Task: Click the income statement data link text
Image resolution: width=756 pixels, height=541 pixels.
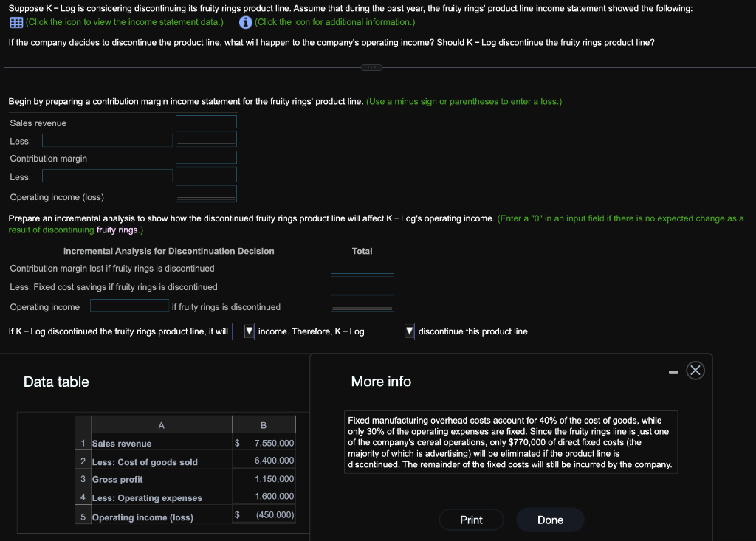Action: (124, 22)
